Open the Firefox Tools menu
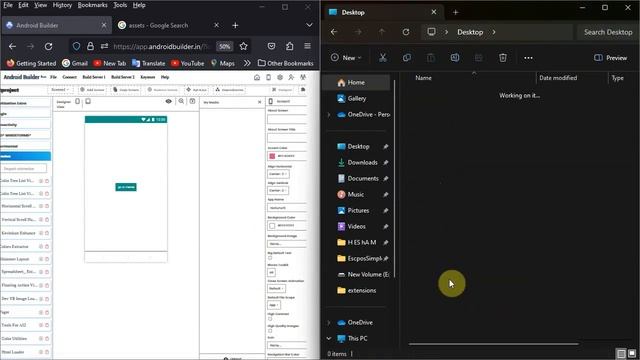Viewport: 640px width, 360px height. 120,5
